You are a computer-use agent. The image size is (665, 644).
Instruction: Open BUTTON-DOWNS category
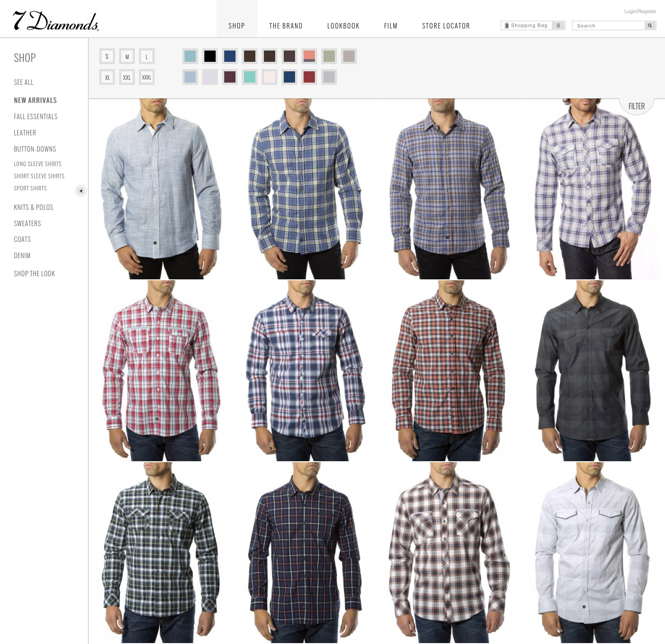tap(35, 149)
